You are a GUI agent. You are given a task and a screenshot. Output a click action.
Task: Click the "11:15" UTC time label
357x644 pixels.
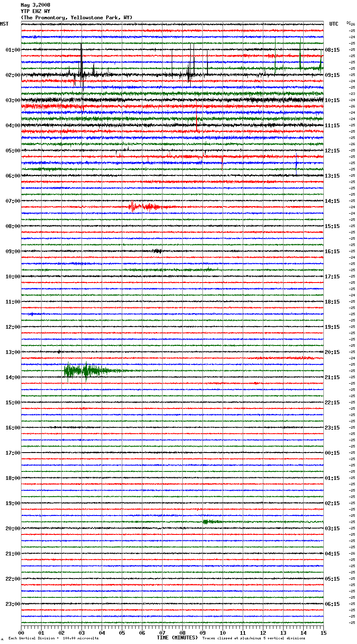coord(332,126)
